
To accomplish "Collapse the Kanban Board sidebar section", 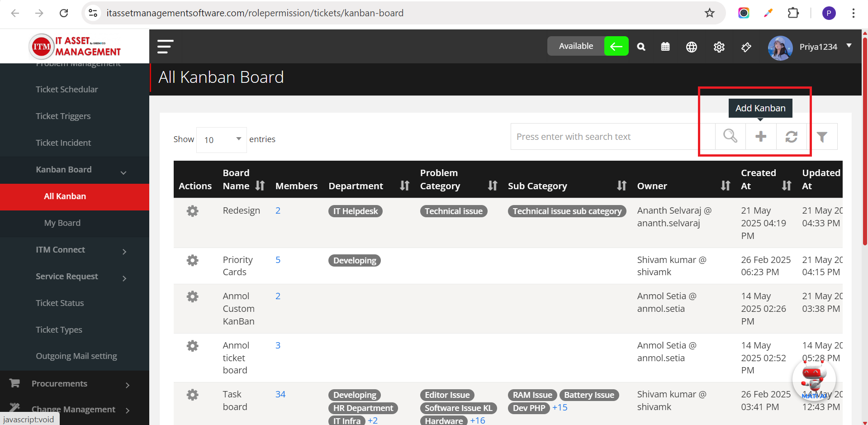I will click(123, 172).
